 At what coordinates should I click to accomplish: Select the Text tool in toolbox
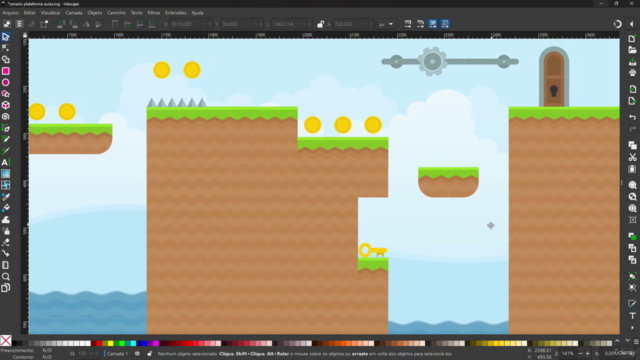tap(5, 162)
